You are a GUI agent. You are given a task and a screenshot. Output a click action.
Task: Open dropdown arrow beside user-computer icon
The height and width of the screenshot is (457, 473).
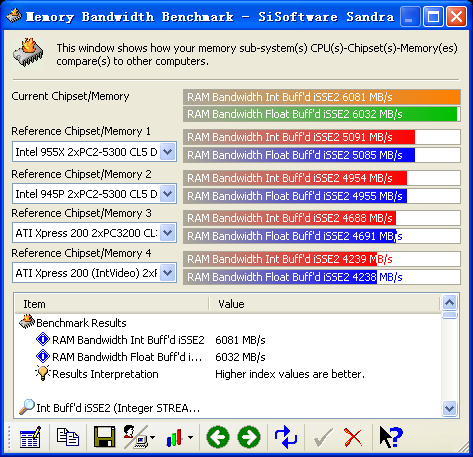pos(152,437)
